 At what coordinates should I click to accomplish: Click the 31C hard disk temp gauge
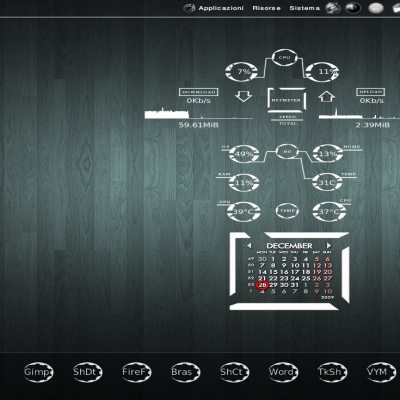click(x=327, y=183)
